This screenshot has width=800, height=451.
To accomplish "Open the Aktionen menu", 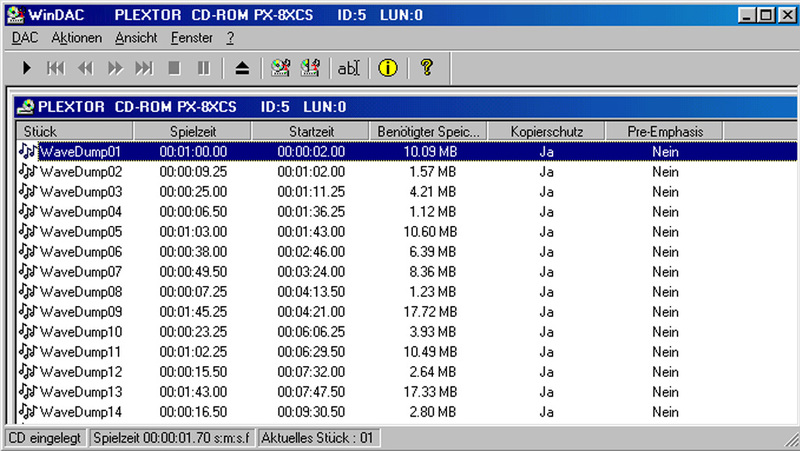I will tap(77, 38).
